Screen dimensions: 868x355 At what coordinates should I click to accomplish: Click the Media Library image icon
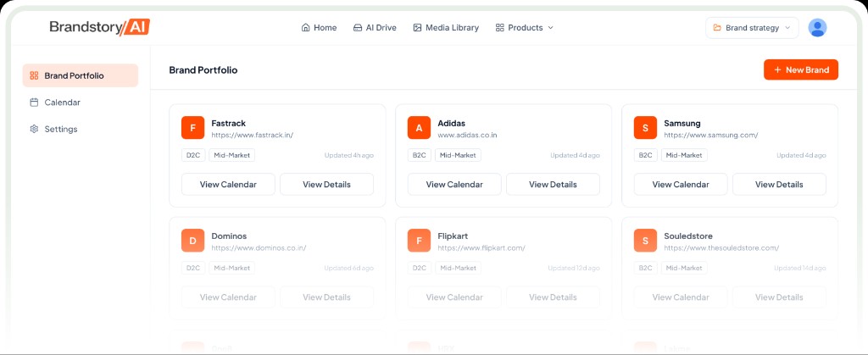417,28
